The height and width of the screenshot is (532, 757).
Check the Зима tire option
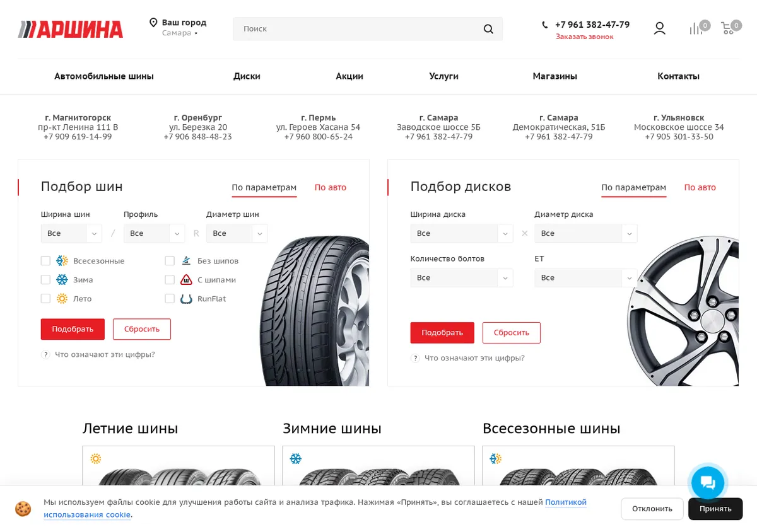click(x=45, y=280)
